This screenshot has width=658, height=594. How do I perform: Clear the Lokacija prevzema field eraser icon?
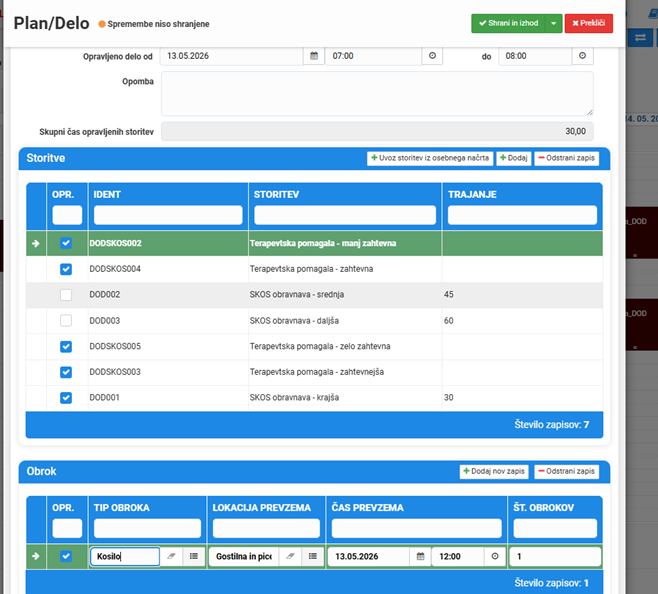tap(290, 556)
